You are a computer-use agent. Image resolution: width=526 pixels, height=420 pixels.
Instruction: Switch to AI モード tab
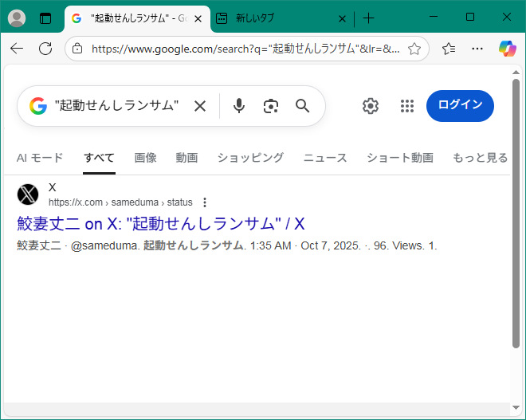coord(40,158)
